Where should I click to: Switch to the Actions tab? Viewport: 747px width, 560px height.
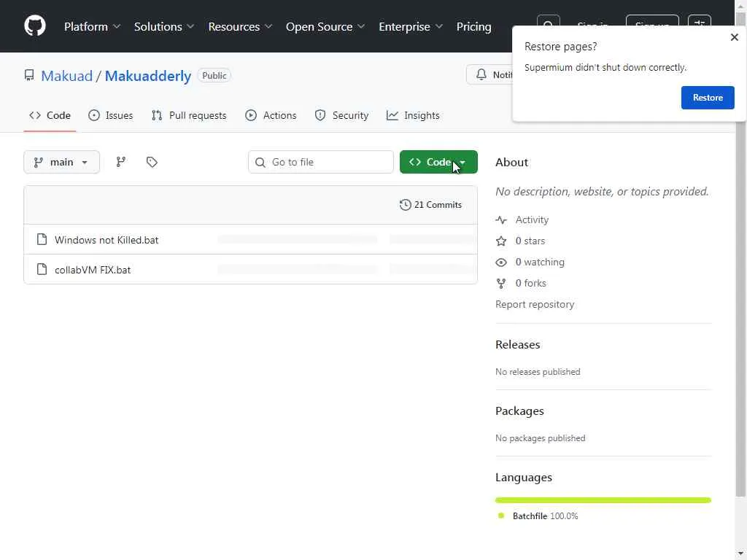(271, 115)
